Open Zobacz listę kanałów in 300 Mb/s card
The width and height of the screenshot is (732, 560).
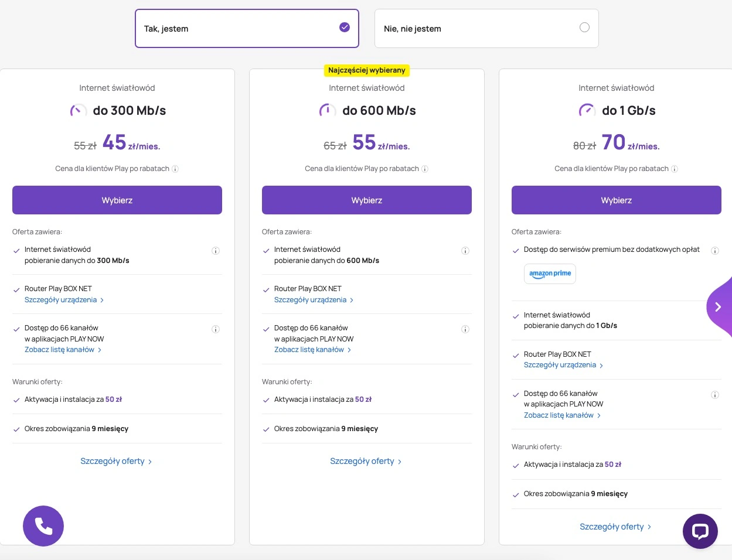click(63, 350)
